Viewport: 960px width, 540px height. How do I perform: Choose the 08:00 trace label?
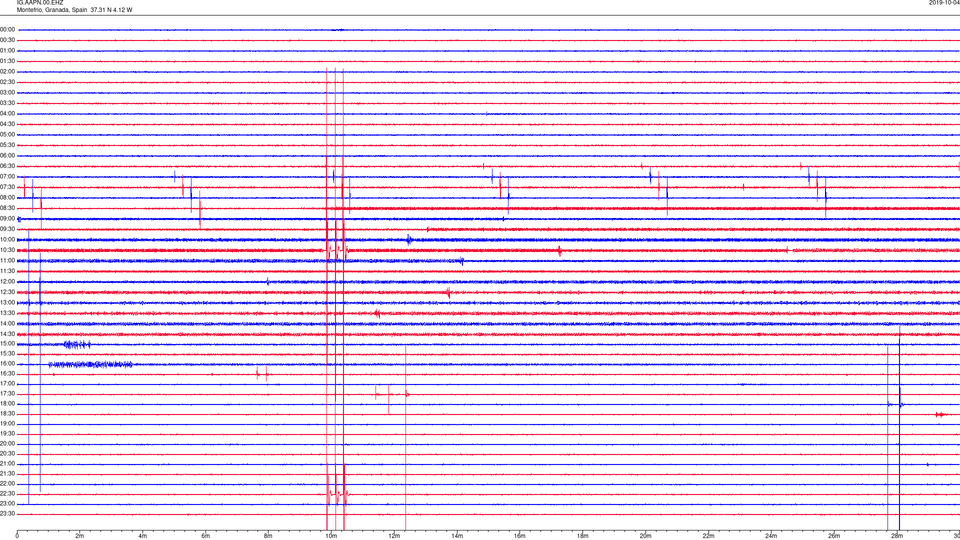point(7,197)
